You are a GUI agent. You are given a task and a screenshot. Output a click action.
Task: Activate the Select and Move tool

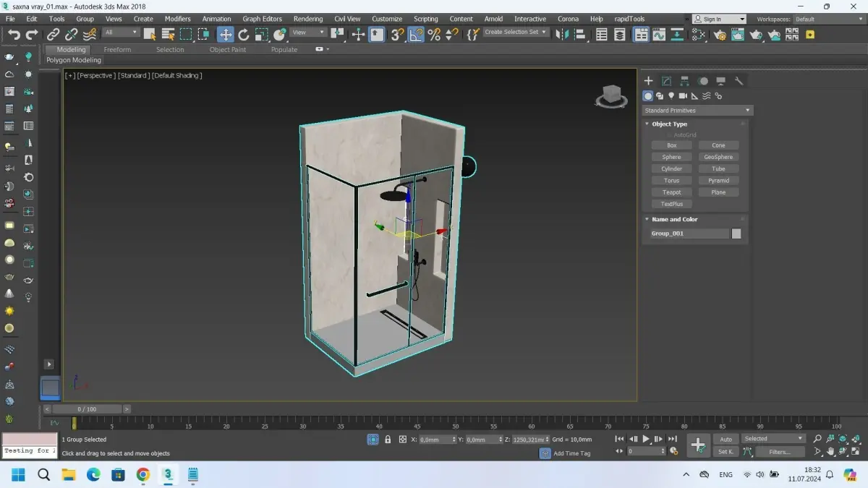[x=226, y=34]
